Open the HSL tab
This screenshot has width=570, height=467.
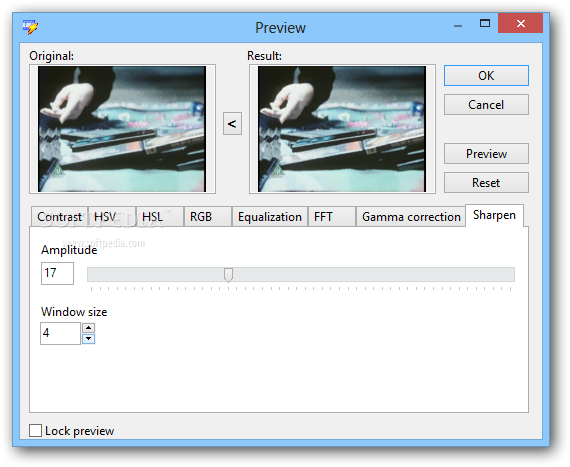pos(160,217)
